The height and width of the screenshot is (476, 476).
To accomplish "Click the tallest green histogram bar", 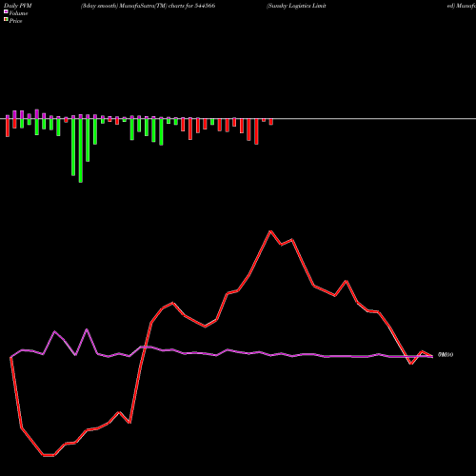I will coord(81,150).
